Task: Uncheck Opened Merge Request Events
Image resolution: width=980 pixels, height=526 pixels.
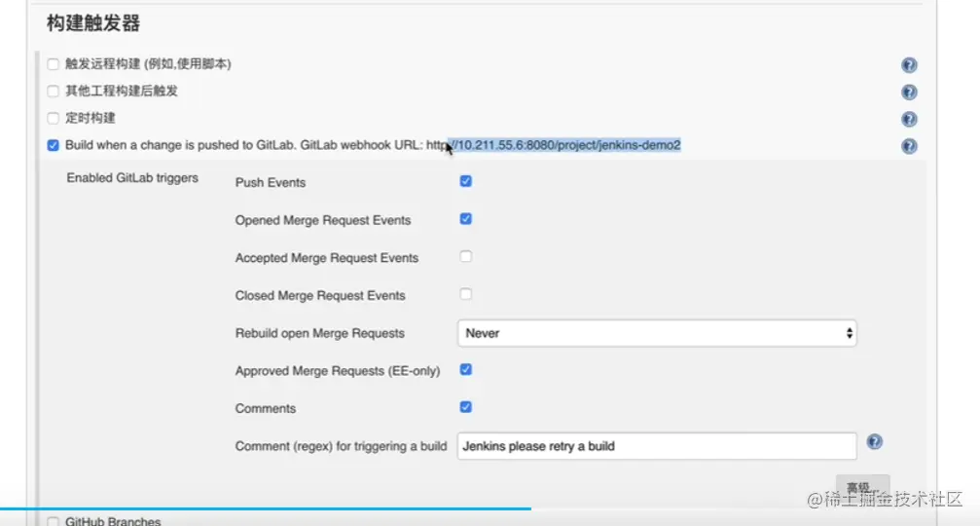Action: coord(465,219)
